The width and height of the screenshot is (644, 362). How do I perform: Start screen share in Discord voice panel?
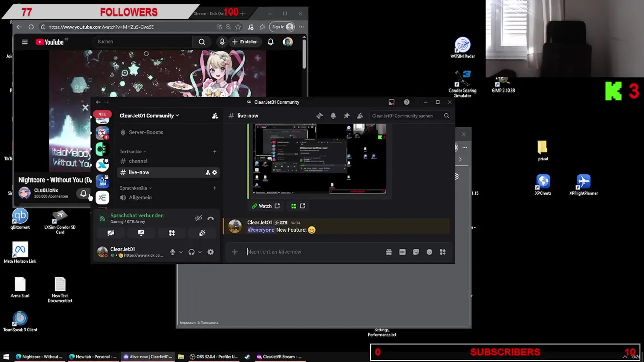pos(141,233)
